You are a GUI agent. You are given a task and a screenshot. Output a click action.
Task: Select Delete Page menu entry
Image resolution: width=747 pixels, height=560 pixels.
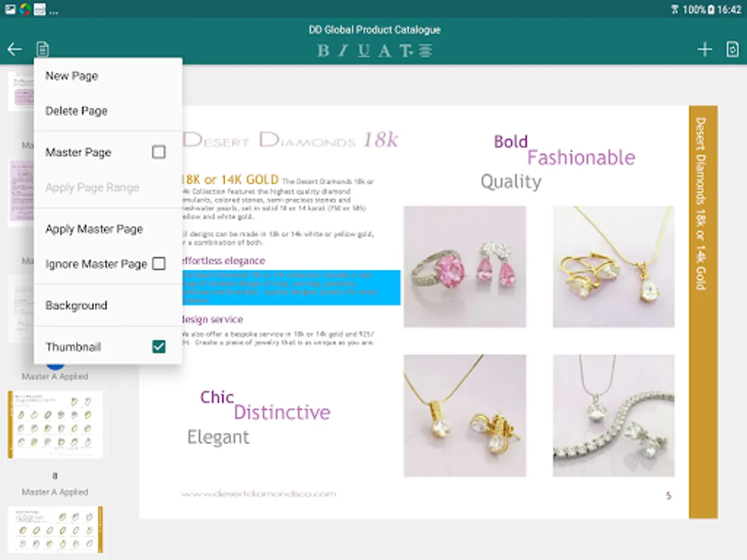(77, 111)
